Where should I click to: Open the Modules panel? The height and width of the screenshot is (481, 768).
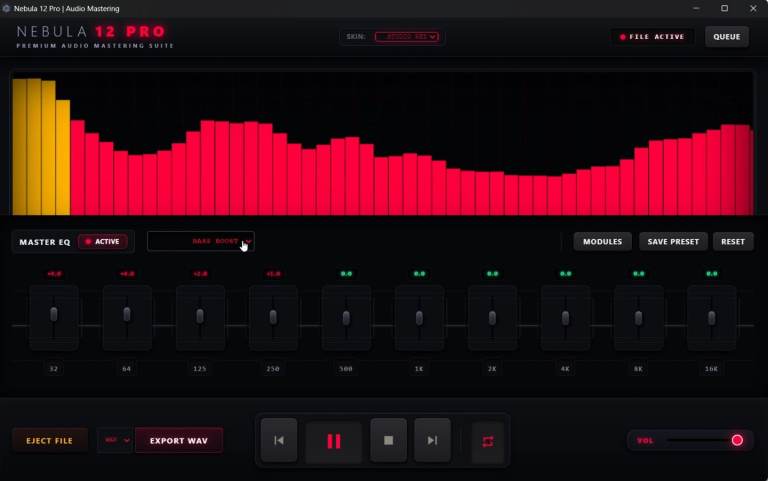[602, 241]
